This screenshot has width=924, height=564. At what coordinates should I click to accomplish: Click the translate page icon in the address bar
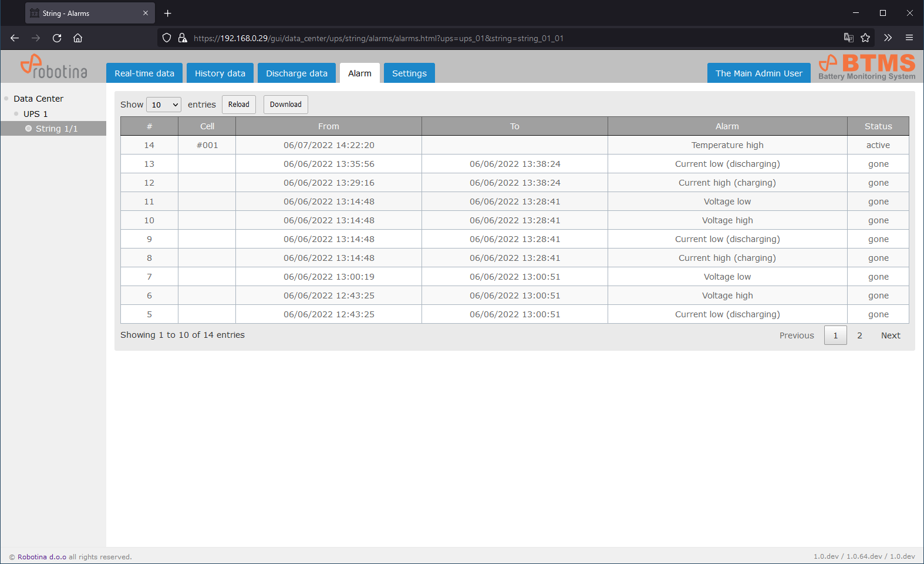pos(848,38)
